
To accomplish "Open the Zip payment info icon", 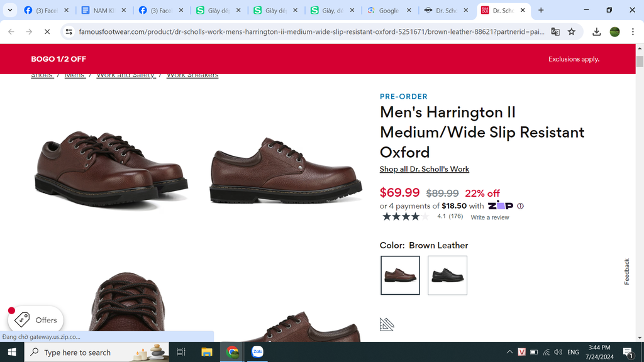I will (x=520, y=206).
